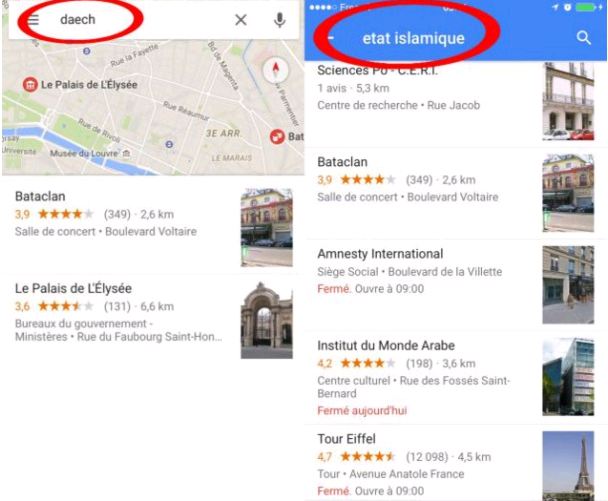Screen dimensions: 608x501
Task: Open the hamburger menu beside daech
Action: [33, 19]
